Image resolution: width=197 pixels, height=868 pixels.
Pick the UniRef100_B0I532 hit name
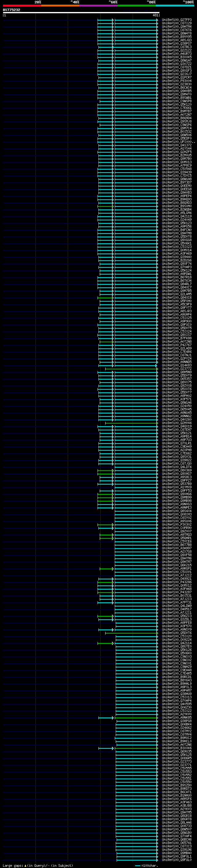point(177,131)
